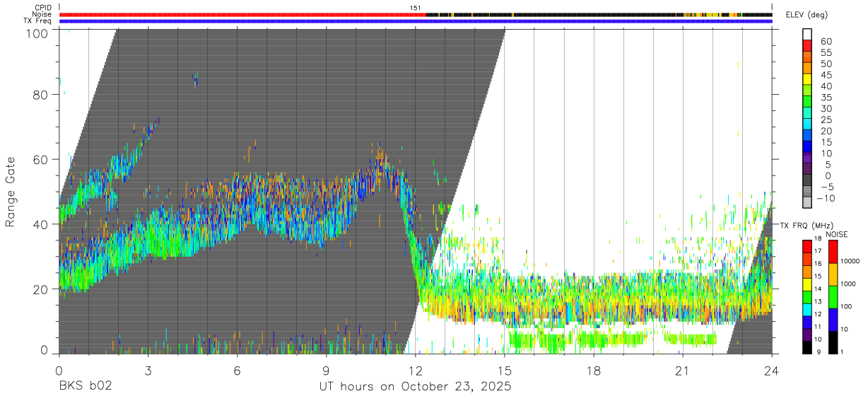868x401 pixels.
Task: Click the Noise row label
Action: coord(43,14)
